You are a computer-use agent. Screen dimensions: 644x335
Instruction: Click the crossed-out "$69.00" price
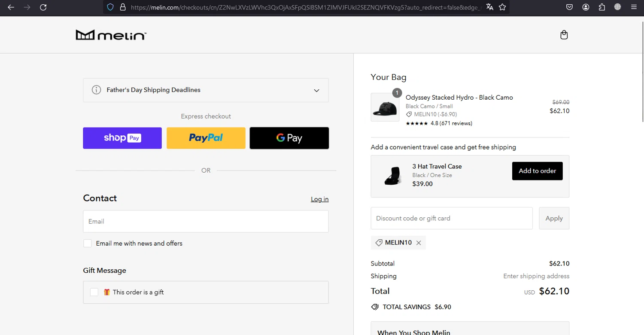pyautogui.click(x=561, y=102)
